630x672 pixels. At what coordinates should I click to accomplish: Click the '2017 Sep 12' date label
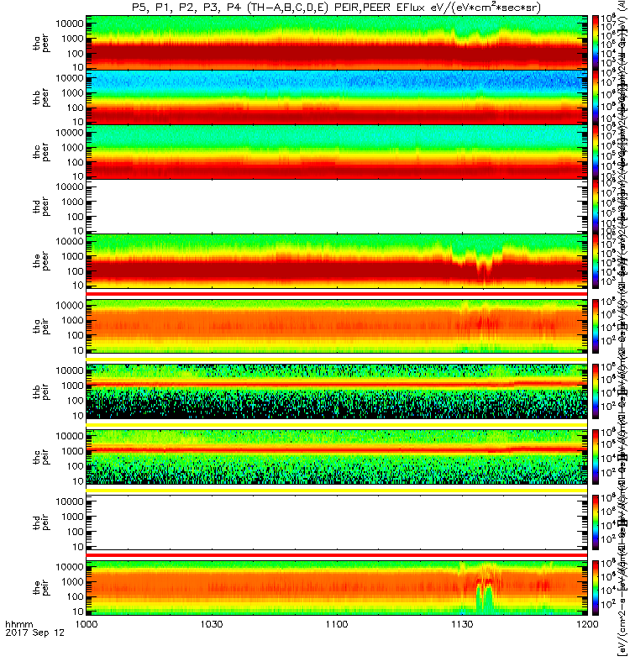34,633
